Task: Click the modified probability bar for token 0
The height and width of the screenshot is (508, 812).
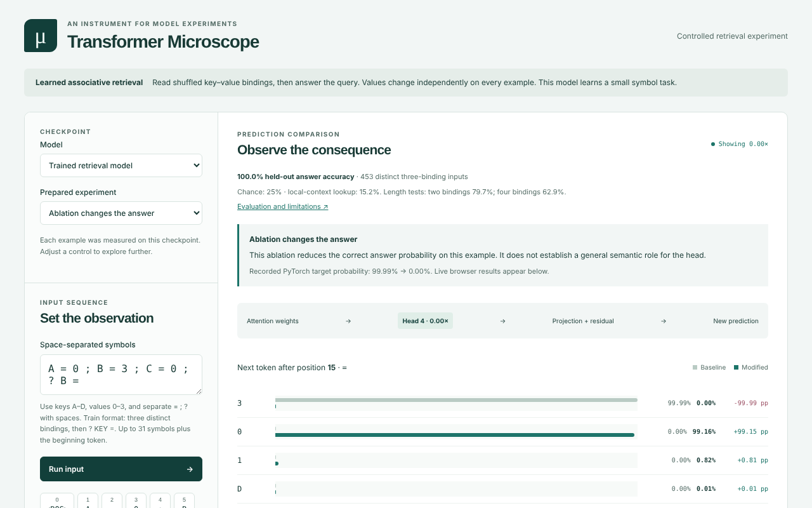Action: (x=455, y=435)
